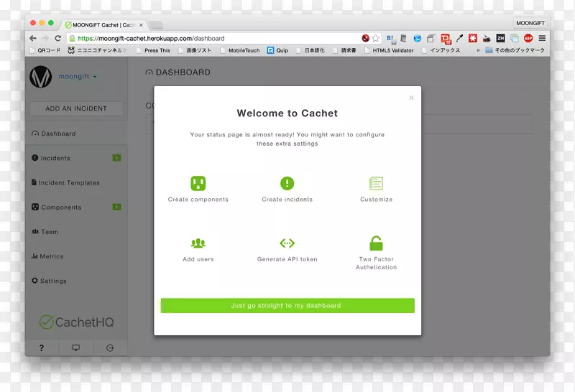Go to Settings in the sidebar

[x=52, y=281]
